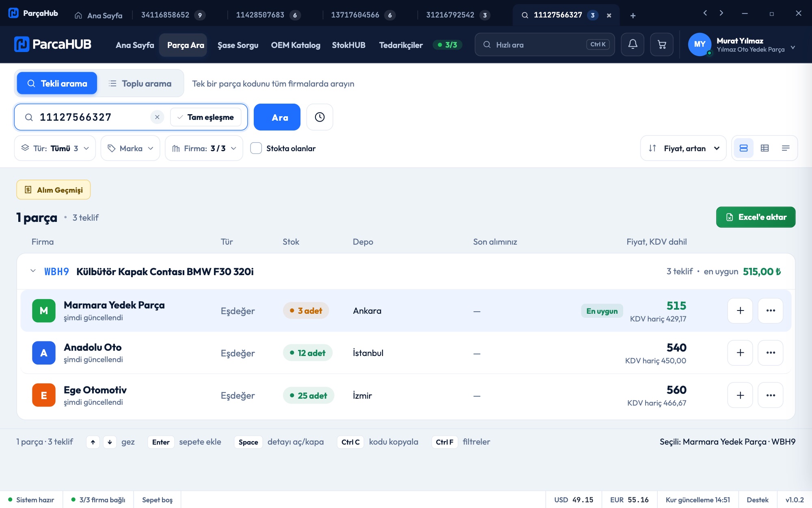
Task: Switch to Toplu arama mode
Action: point(140,83)
